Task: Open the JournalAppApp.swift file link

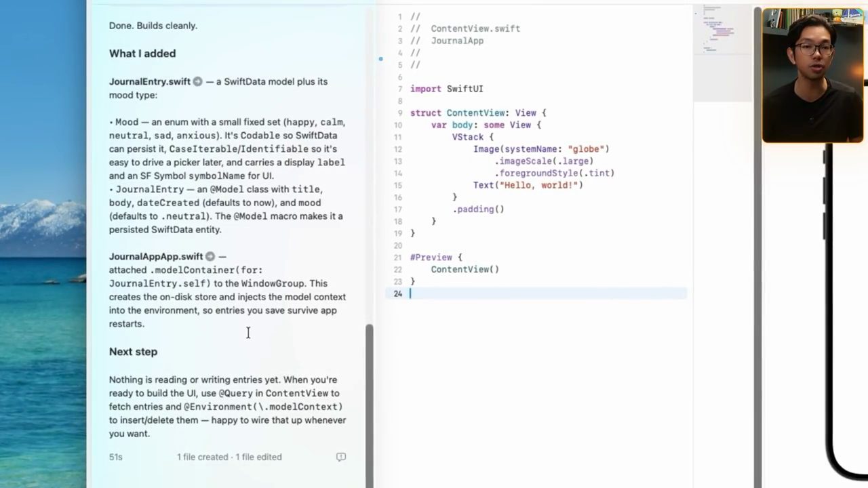Action: coord(156,256)
